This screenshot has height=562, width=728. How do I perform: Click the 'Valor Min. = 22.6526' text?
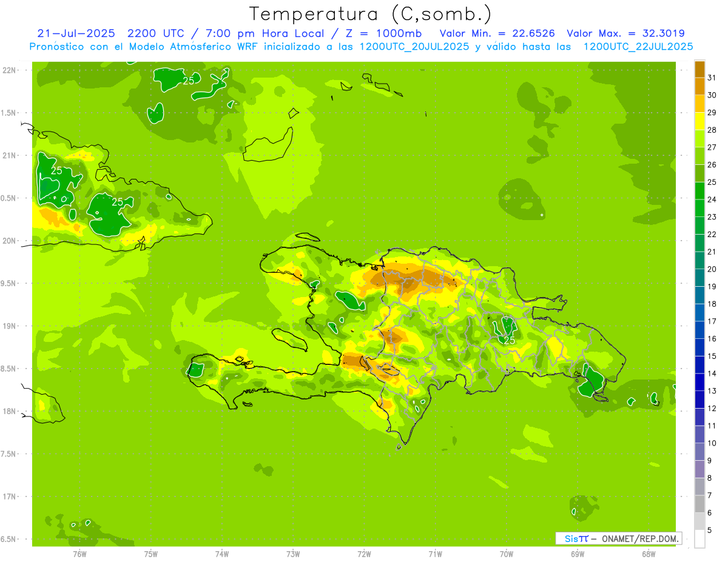(497, 33)
